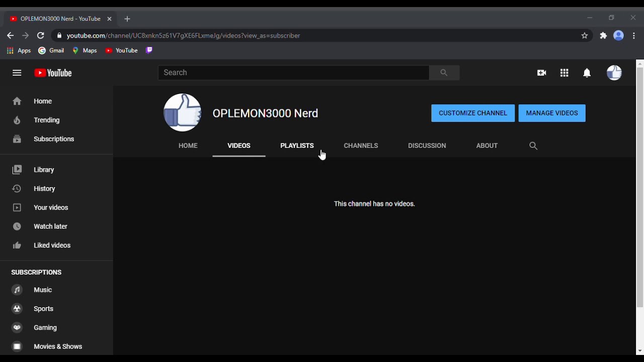Open the account avatar menu in YouTube header

[x=614, y=73]
